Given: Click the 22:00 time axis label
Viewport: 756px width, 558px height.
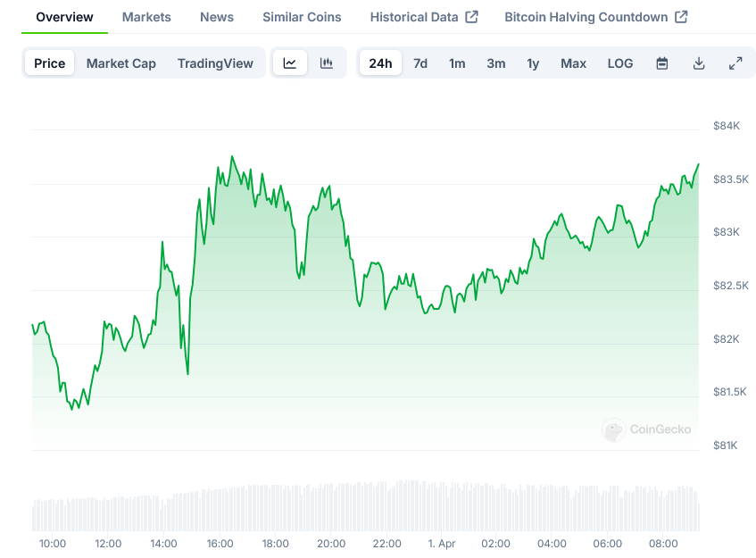Looking at the screenshot, I should click(x=386, y=544).
